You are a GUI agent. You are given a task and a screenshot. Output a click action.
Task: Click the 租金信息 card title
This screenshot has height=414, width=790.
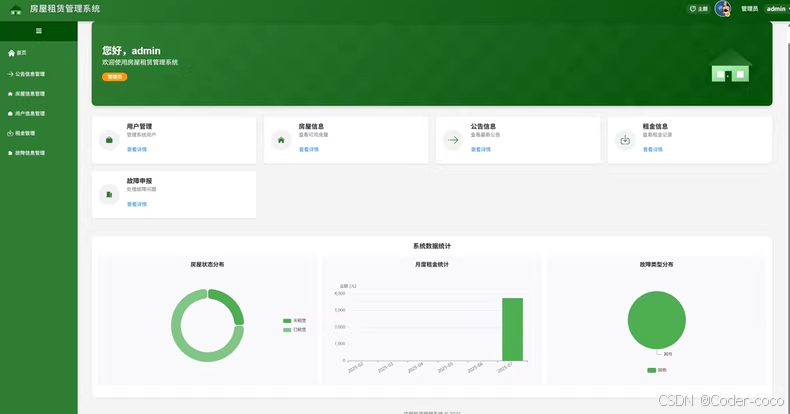point(655,126)
